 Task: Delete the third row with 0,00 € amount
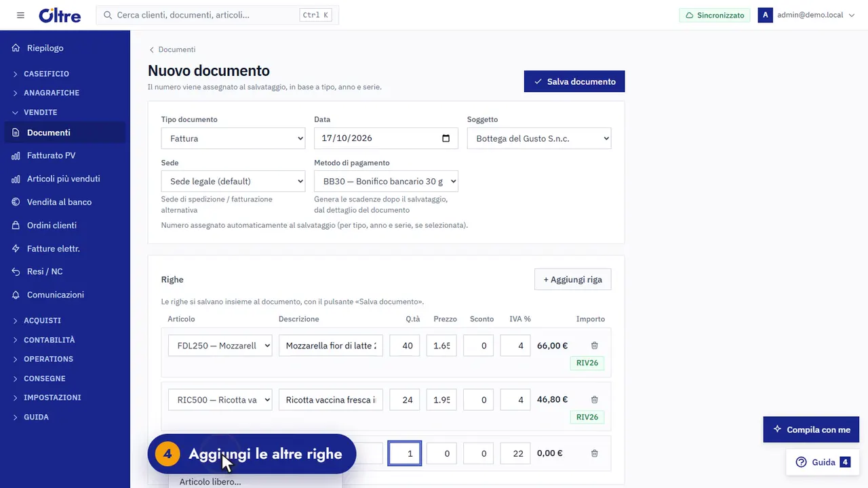(595, 453)
